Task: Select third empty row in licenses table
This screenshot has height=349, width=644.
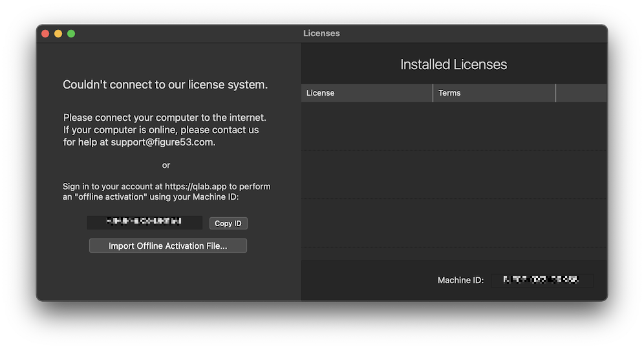Action: 453,222
